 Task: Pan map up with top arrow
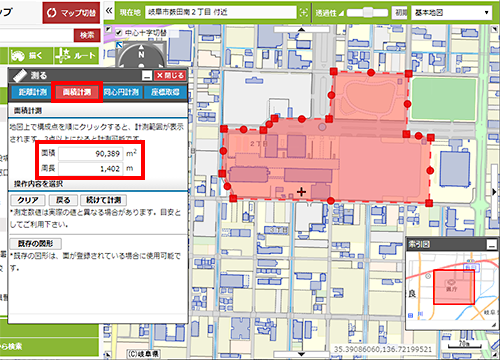[x=302, y=30]
